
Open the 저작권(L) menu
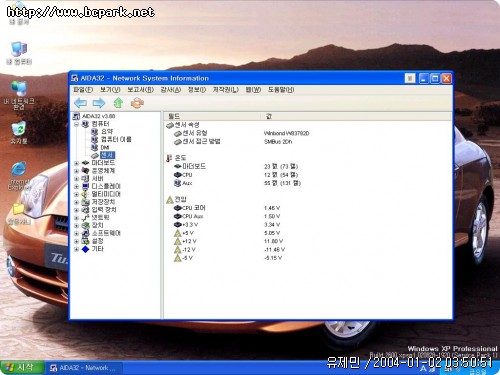coord(226,90)
